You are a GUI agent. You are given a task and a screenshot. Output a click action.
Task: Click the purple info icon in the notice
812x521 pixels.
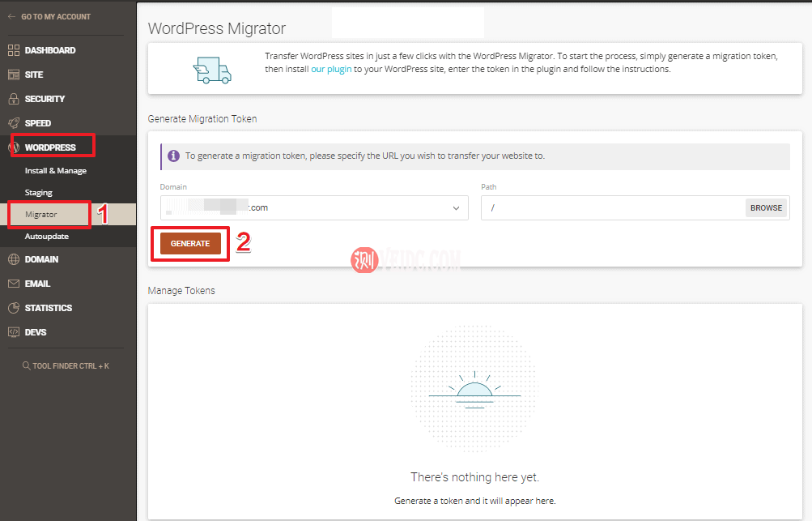[x=173, y=156]
